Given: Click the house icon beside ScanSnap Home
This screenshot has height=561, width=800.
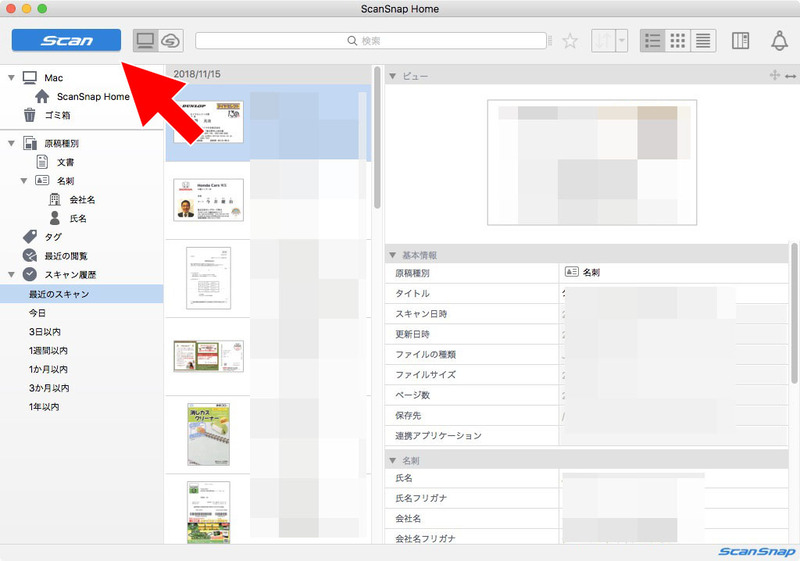Looking at the screenshot, I should [x=42, y=96].
